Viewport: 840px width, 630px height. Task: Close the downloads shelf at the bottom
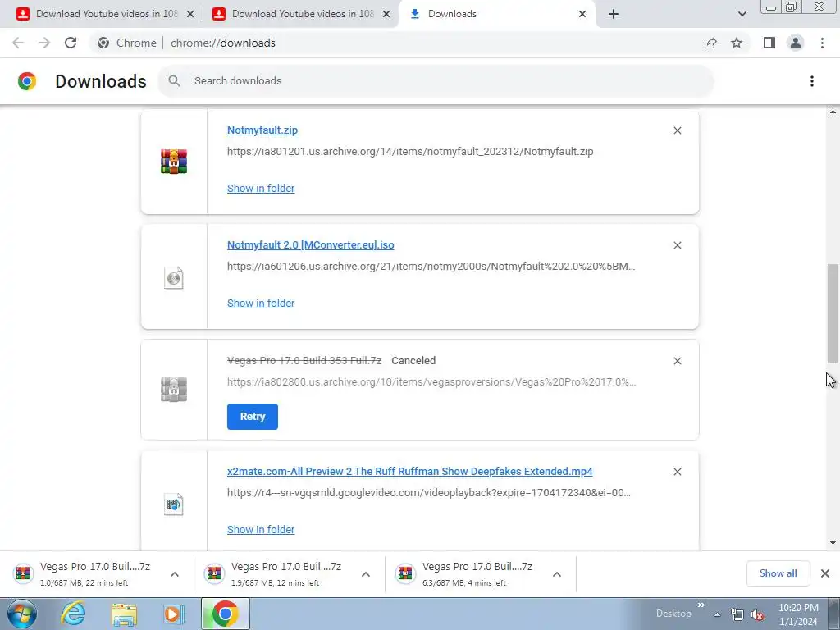[825, 573]
